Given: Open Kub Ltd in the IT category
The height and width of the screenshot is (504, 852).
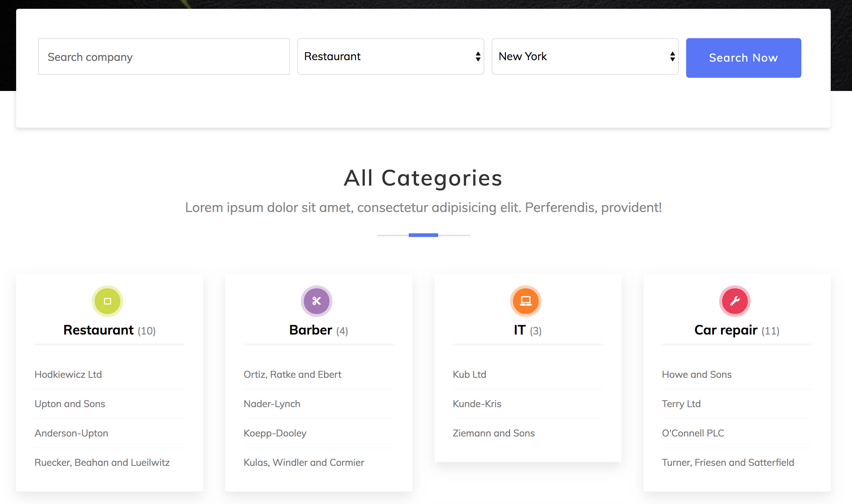Looking at the screenshot, I should point(469,375).
